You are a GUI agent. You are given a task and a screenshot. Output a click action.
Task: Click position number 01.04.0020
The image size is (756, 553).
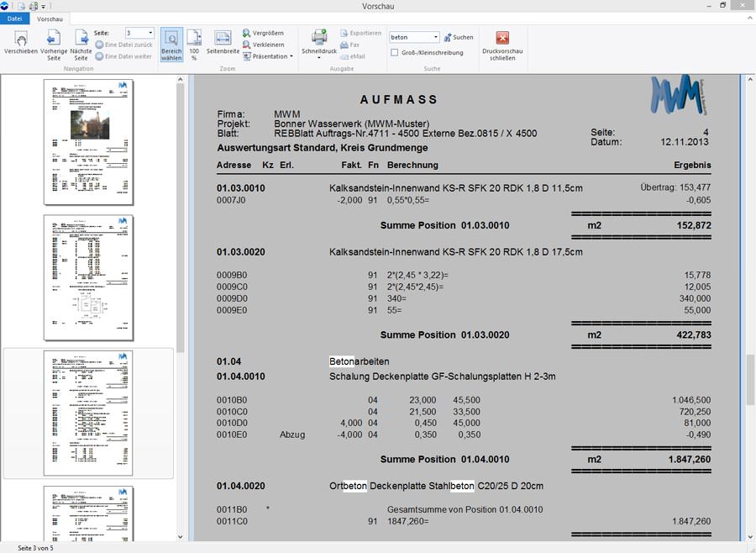tap(240, 486)
